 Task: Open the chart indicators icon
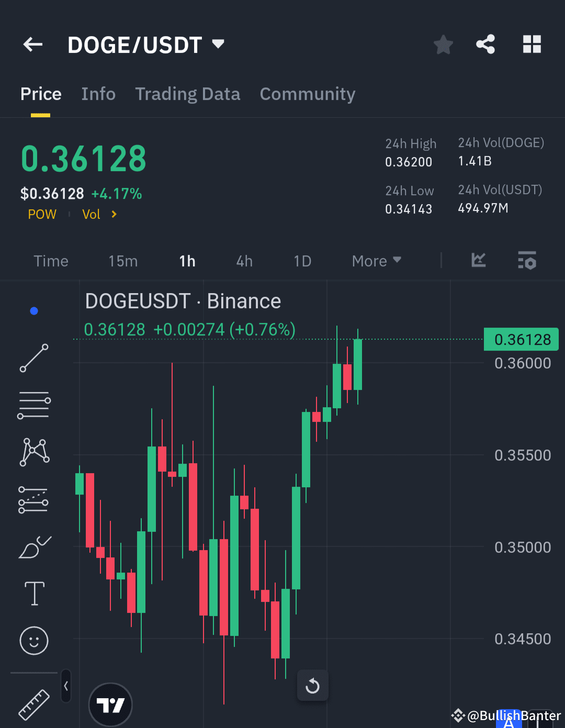(478, 261)
